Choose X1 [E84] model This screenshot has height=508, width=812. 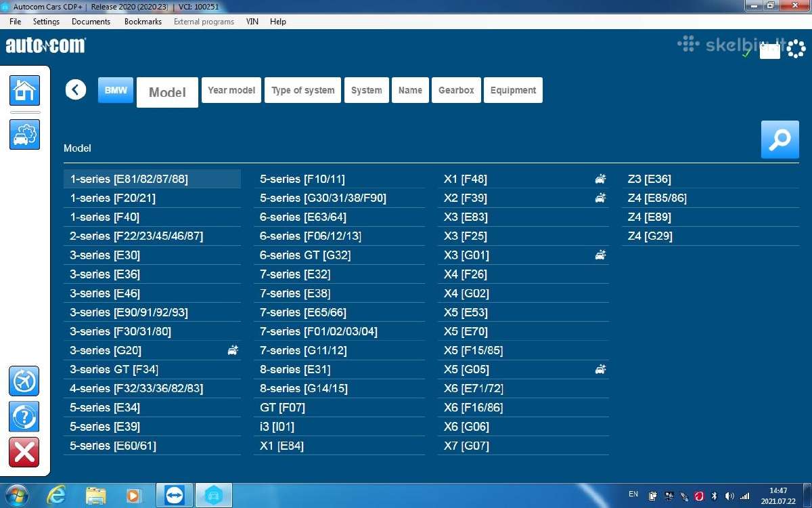pos(339,446)
